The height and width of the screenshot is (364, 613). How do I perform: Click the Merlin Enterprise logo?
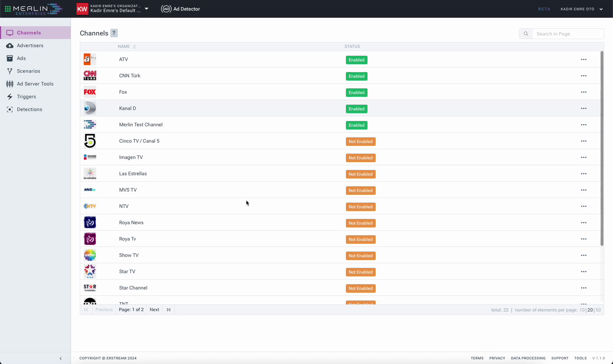(x=38, y=9)
